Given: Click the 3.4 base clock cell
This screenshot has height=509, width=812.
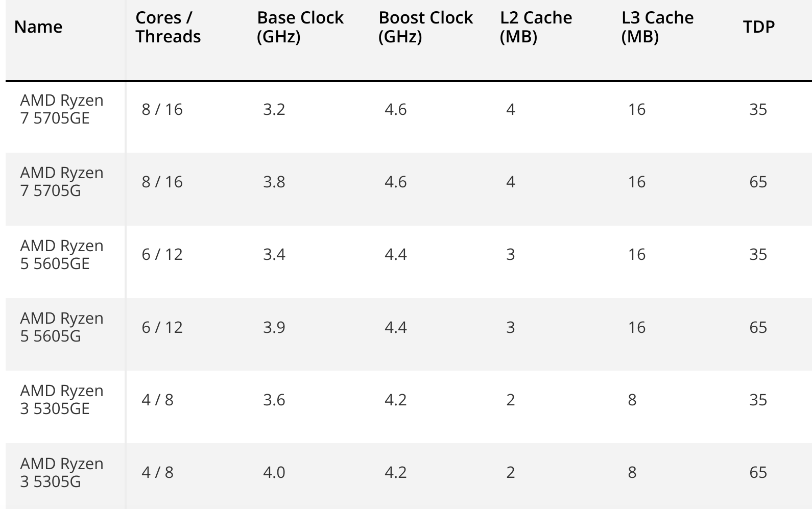Looking at the screenshot, I should click(274, 254).
